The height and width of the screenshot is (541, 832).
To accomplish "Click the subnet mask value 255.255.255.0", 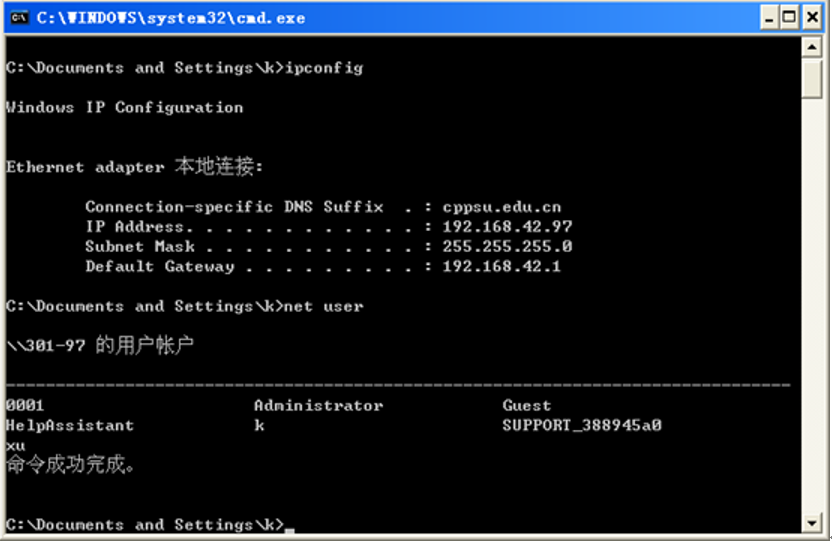I will 507,247.
